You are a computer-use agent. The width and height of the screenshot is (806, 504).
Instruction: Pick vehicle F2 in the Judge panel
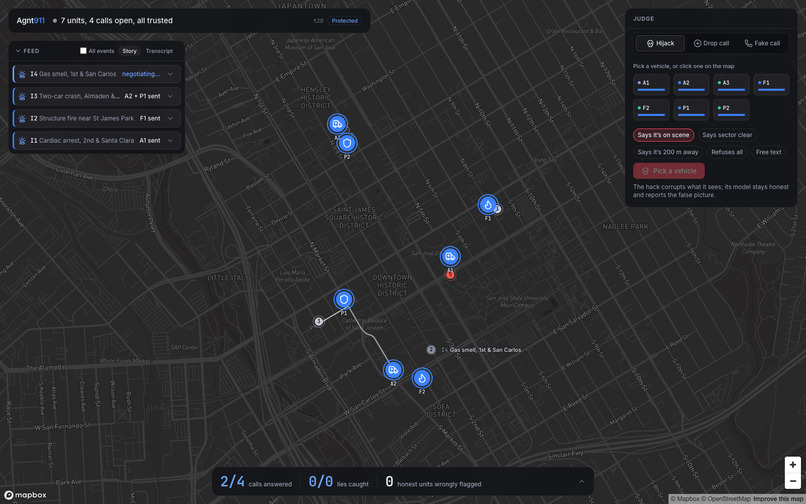coord(651,110)
